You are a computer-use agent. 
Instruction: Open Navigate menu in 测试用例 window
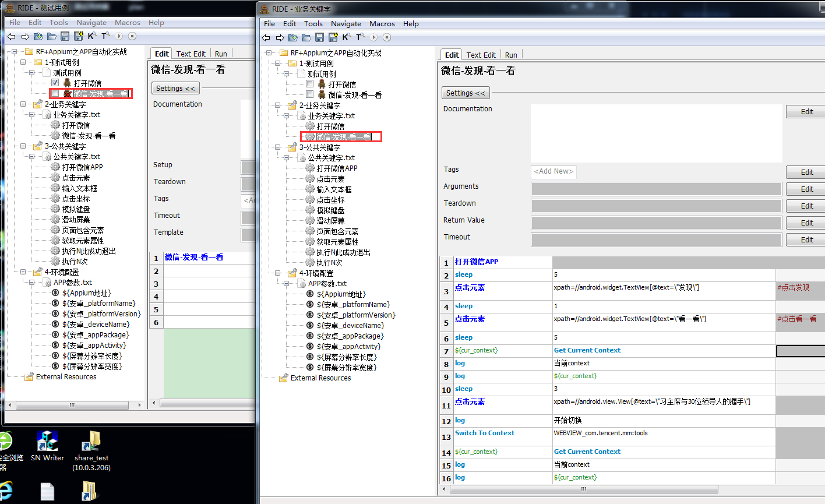(91, 23)
